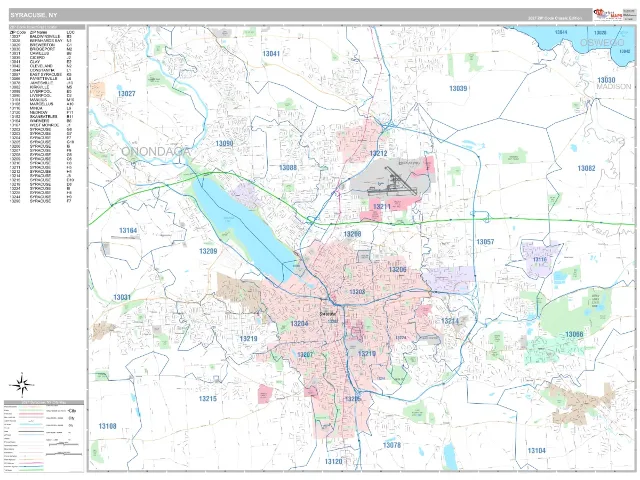The width and height of the screenshot is (640, 480).
Task: Click ZIP code 13088 on the map
Action: [x=288, y=167]
